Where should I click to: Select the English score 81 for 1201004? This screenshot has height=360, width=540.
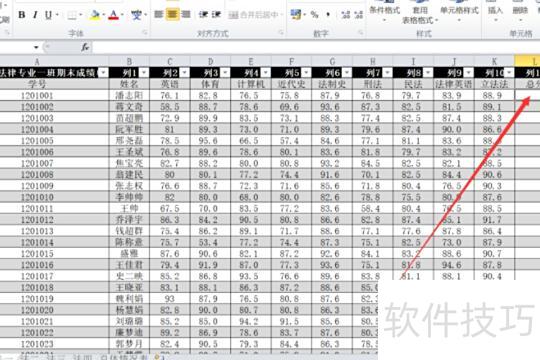(x=170, y=130)
